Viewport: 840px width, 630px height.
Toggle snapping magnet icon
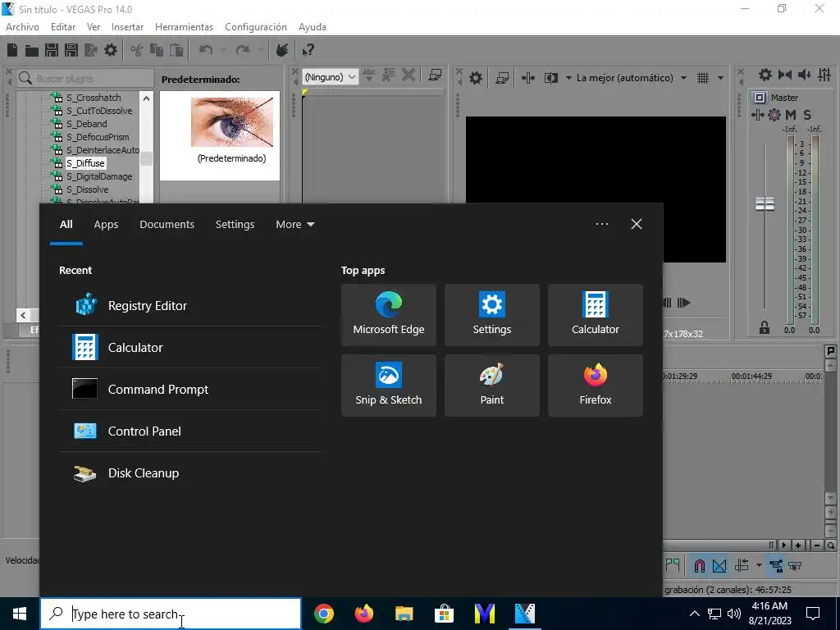[x=700, y=566]
